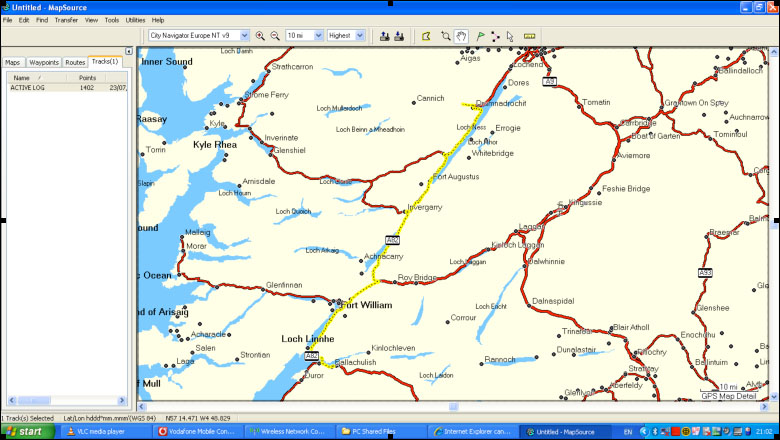The image size is (780, 440).
Task: Click the Lat/Lon coordinates in the status bar
Action: tap(197, 419)
